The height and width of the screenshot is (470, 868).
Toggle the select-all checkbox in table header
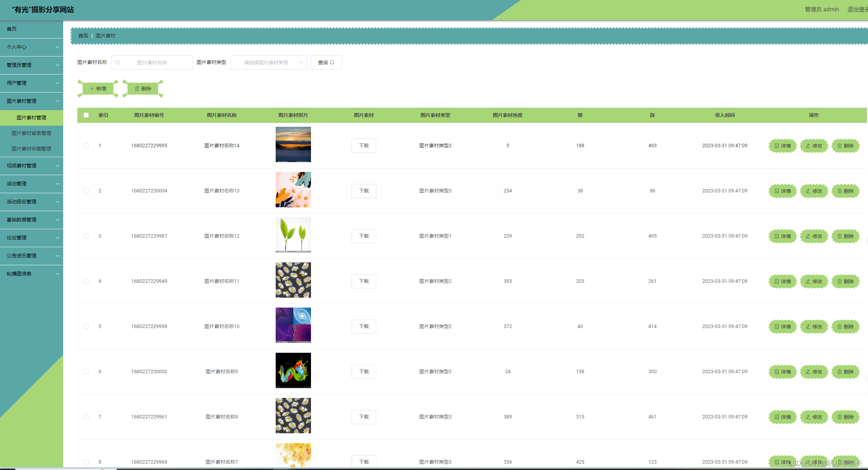(86, 115)
